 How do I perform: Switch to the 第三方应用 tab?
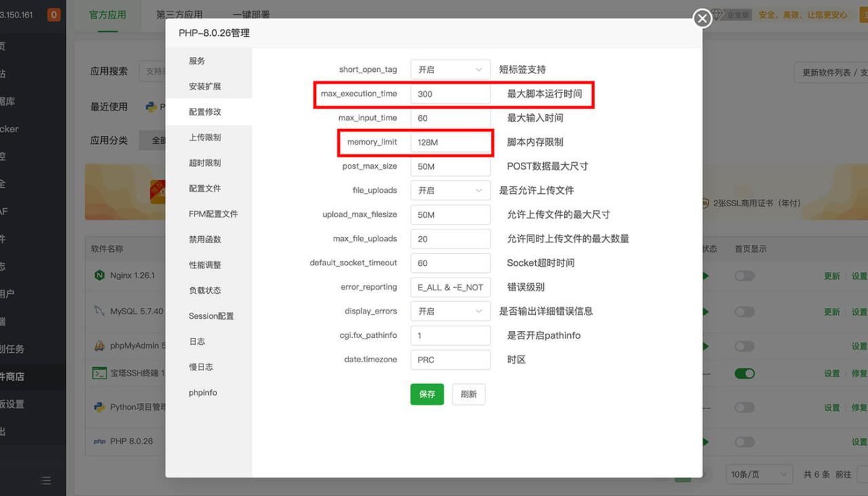pos(178,13)
